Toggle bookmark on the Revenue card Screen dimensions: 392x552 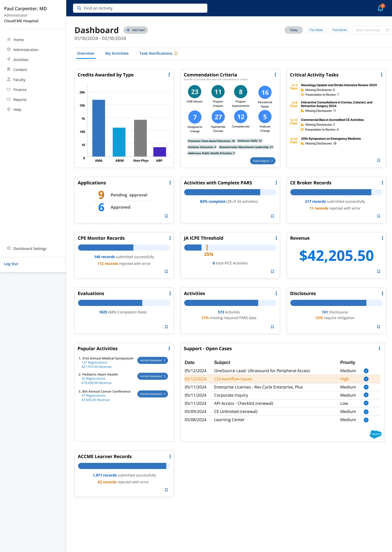(x=378, y=271)
